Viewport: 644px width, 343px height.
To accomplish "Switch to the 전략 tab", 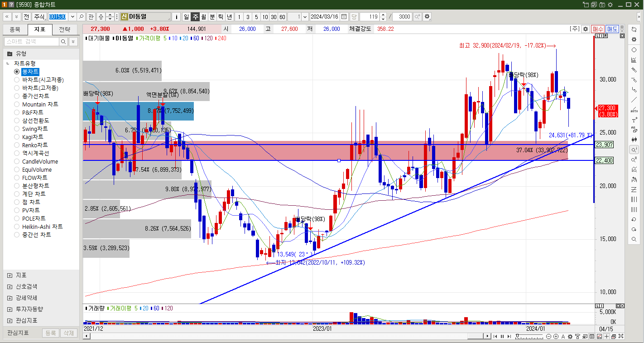I will tap(65, 30).
